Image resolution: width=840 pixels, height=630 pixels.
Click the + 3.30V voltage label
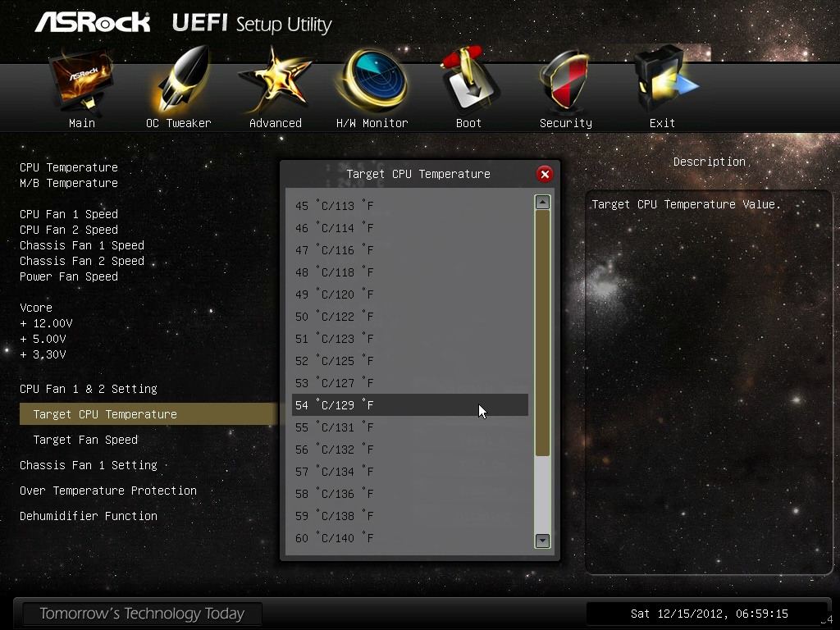tap(43, 354)
